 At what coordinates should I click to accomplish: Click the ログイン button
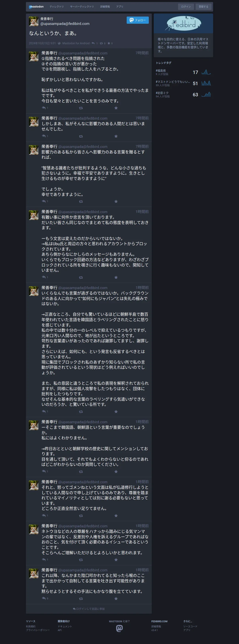186,7
